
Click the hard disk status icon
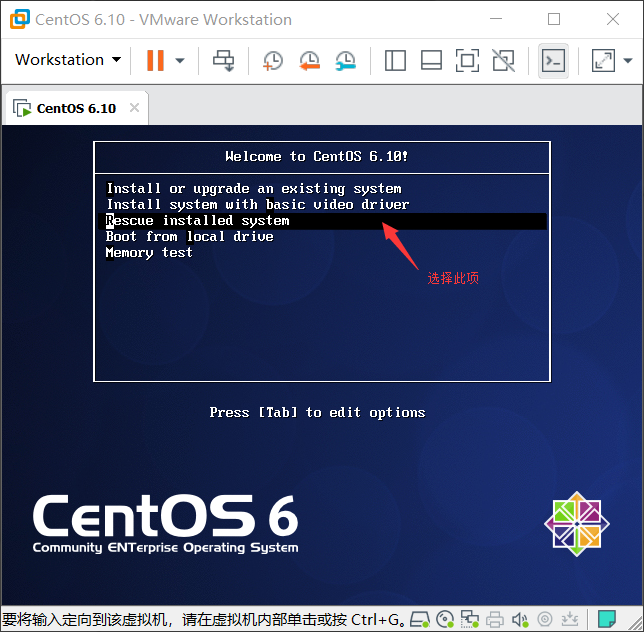click(420, 619)
